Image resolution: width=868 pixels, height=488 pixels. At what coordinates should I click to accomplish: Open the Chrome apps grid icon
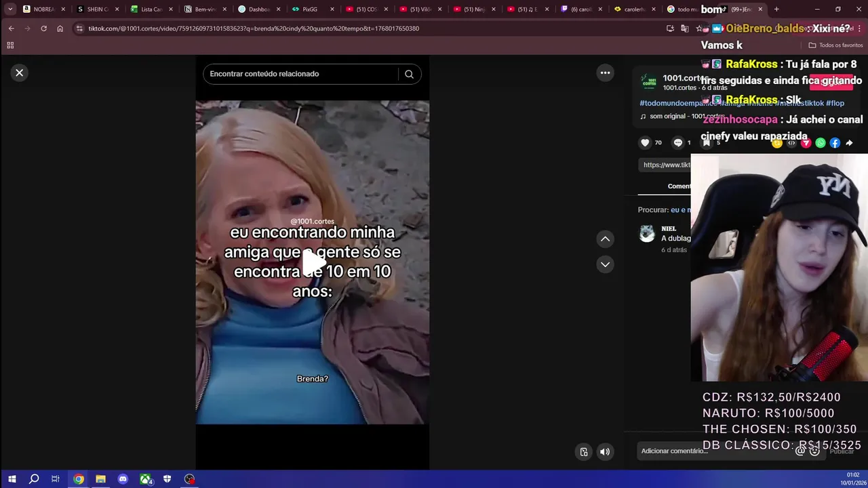(10, 45)
